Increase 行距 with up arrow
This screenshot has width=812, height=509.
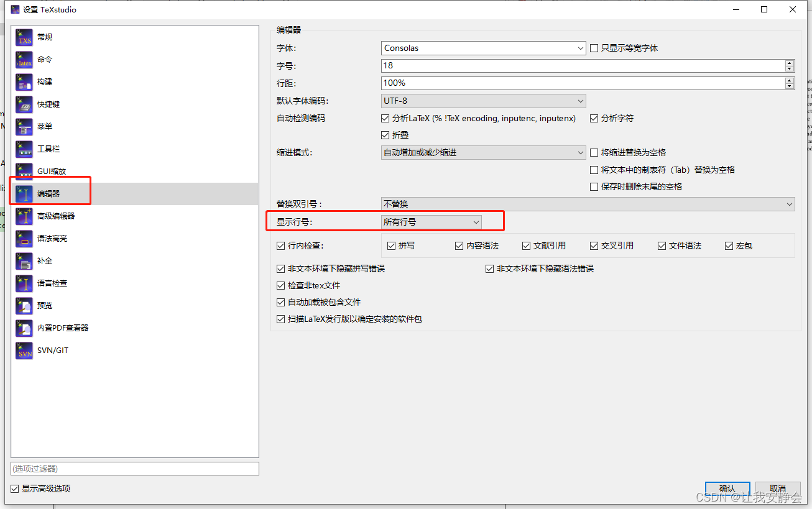click(x=790, y=80)
